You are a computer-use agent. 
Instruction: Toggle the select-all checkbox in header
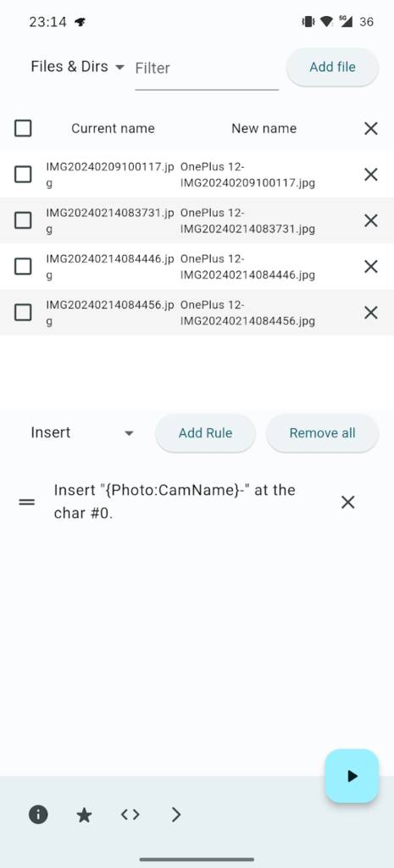23,129
